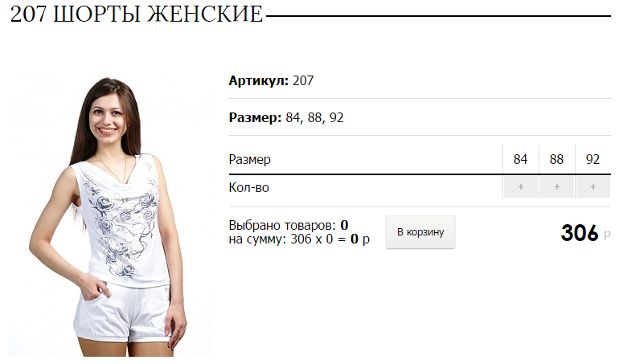Click the на сумму total line
Image resolution: width=619 pixels, height=364 pixels.
point(299,239)
